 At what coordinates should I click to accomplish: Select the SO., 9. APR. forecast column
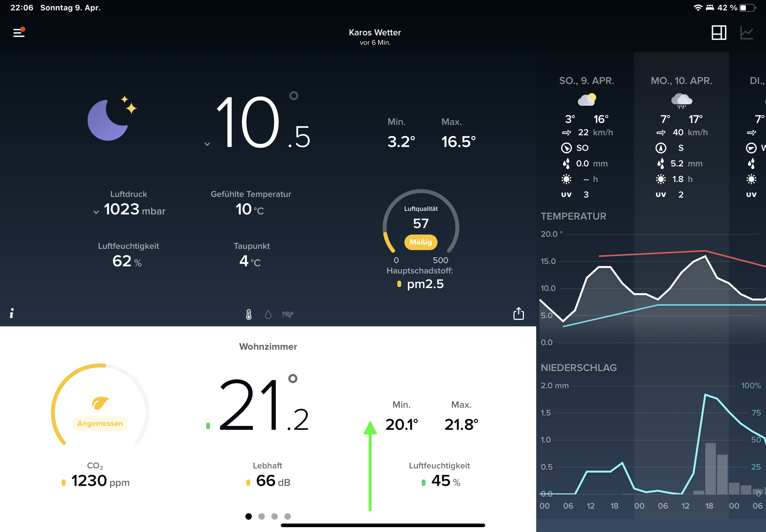coord(587,81)
